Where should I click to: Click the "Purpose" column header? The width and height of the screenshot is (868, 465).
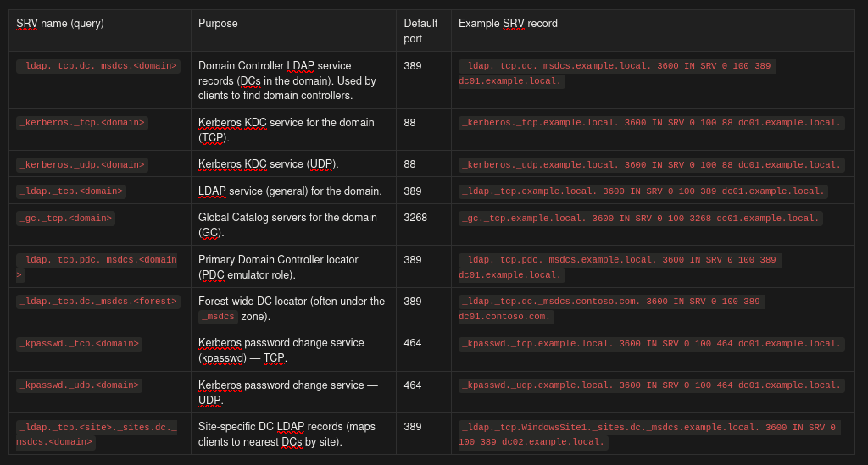click(218, 24)
